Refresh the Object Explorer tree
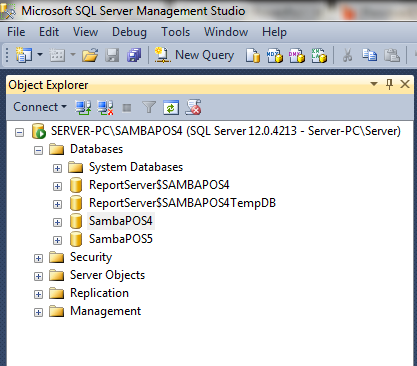Screen dimensions: 417x366 coord(171,107)
